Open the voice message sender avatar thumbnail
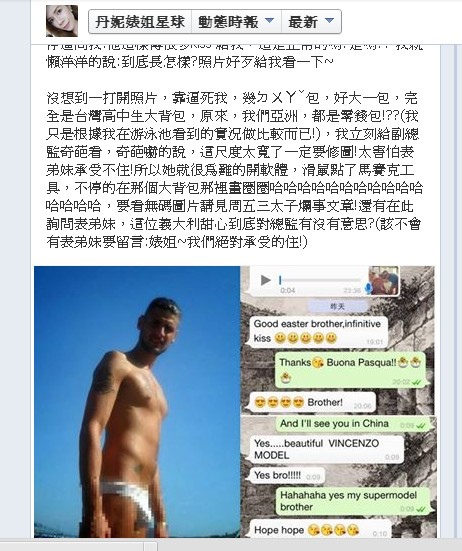The image size is (462, 551). tap(383, 280)
